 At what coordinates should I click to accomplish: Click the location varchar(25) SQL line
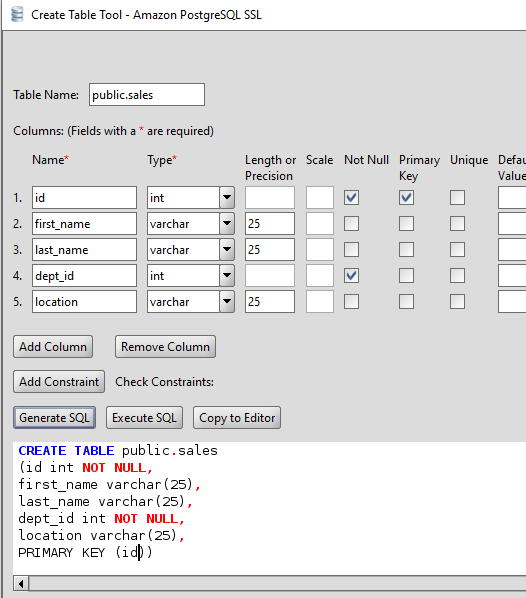(101, 535)
